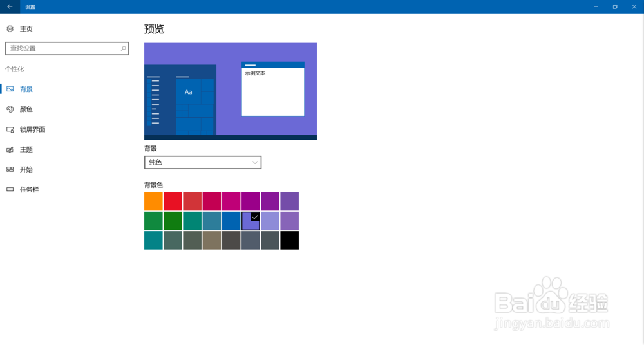Minimize the 设置 window
Viewport: 644px width, 345px height.
tap(596, 6)
